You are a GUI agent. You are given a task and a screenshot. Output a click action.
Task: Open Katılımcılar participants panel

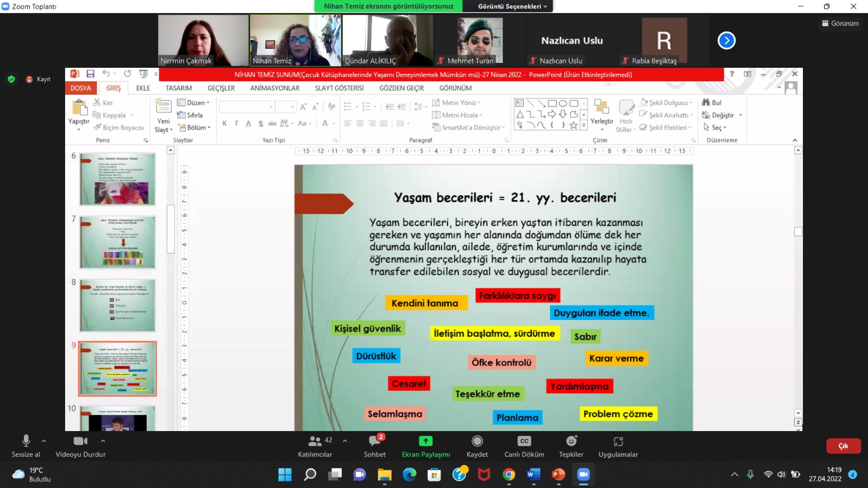pyautogui.click(x=315, y=446)
